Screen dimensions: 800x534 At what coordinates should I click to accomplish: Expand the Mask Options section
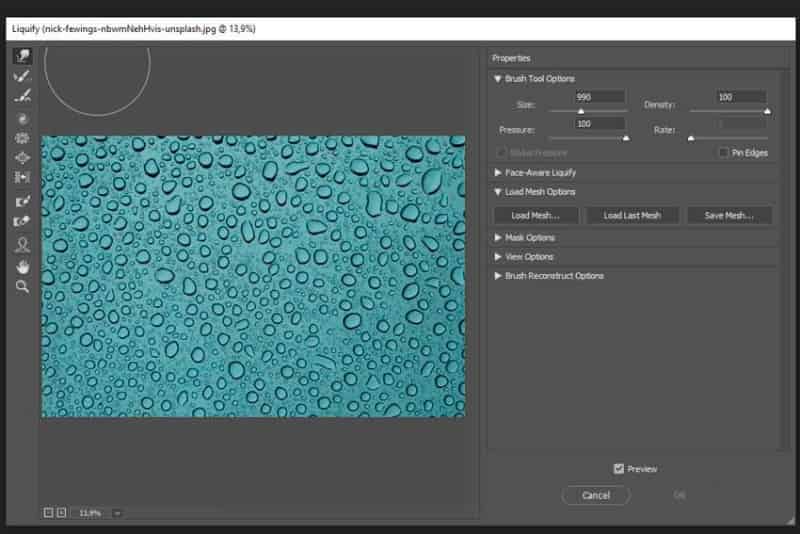tap(497, 238)
